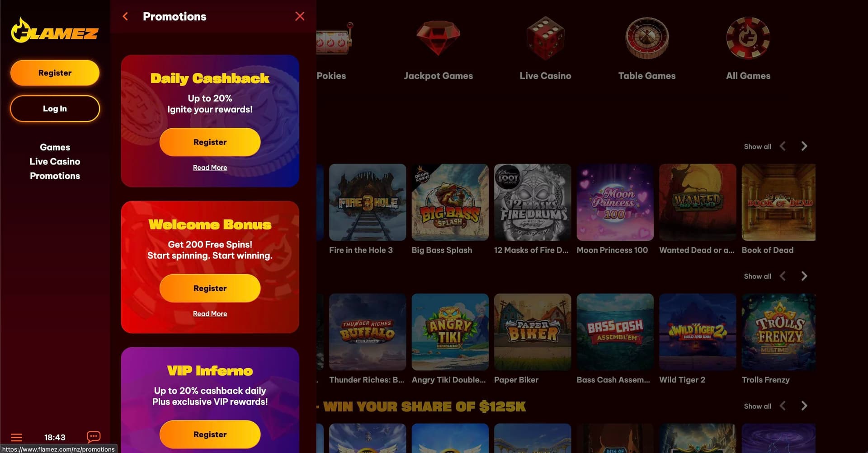Image resolution: width=868 pixels, height=453 pixels.
Task: Open Moon Princess 100 game thumbnail
Action: pyautogui.click(x=615, y=202)
